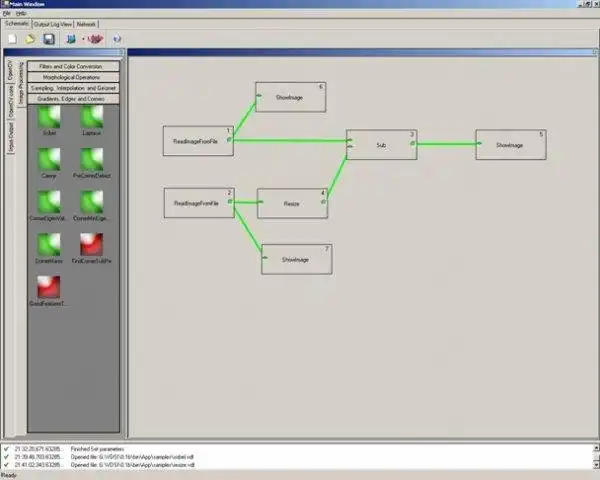
Task: Select the Laplace block icon
Action: pos(92,117)
